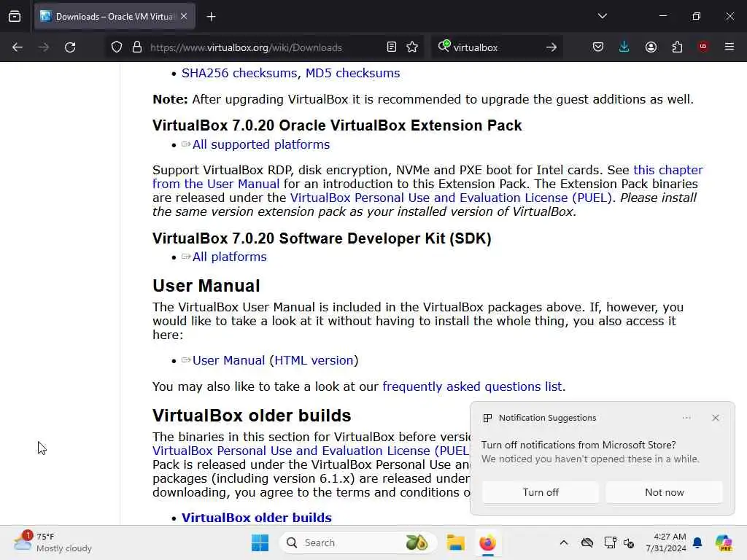Open the Windows Start menu
Screen dimensions: 747x560
click(x=260, y=542)
